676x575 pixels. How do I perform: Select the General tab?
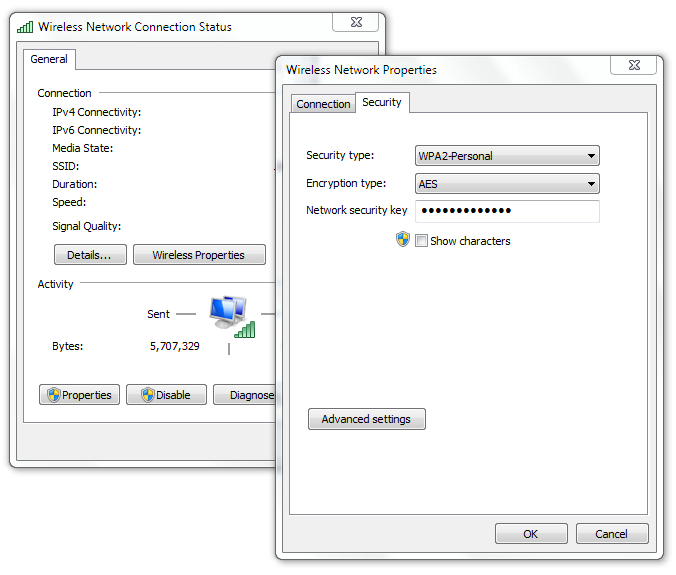pyautogui.click(x=49, y=60)
